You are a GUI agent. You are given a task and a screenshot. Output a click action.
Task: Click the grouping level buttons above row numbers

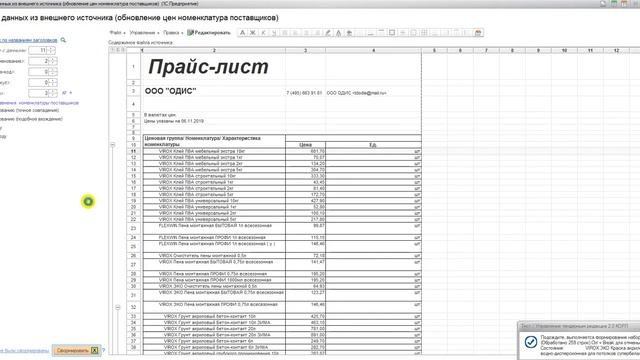[x=117, y=50]
